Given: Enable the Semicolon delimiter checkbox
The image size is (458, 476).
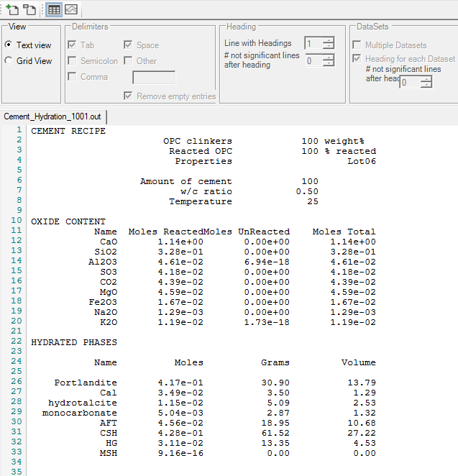Looking at the screenshot, I should pos(73,61).
